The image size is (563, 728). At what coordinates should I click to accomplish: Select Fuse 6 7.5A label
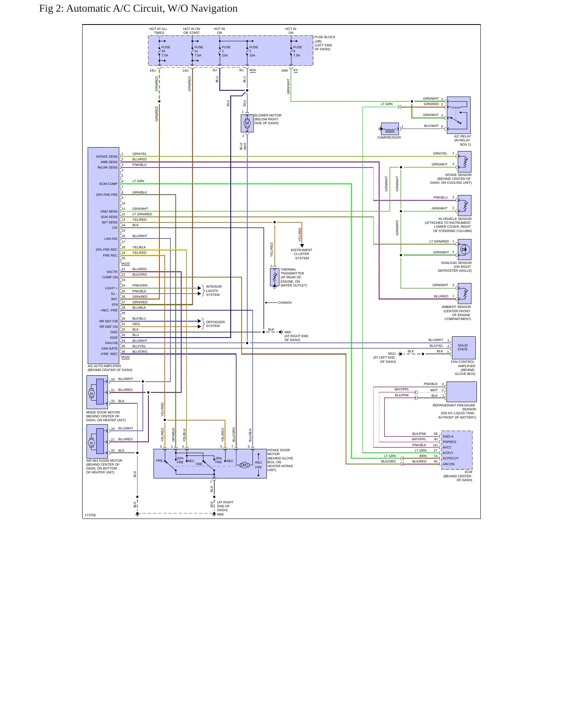[297, 51]
